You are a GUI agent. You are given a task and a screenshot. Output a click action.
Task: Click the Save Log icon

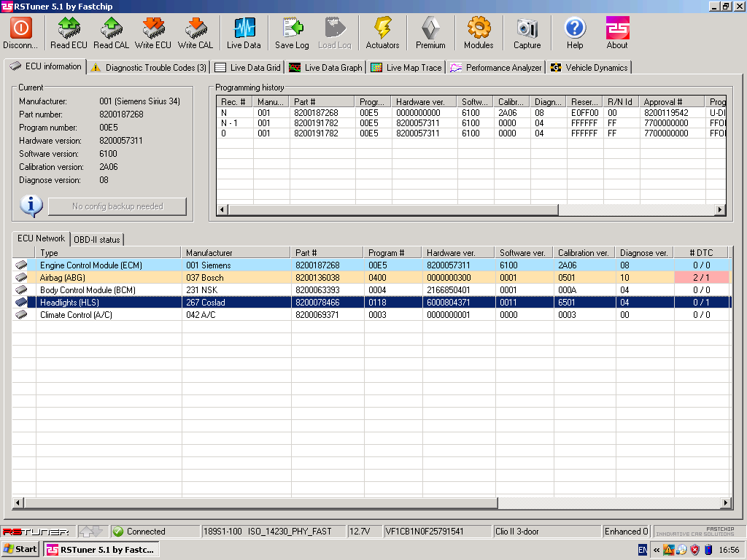(292, 29)
